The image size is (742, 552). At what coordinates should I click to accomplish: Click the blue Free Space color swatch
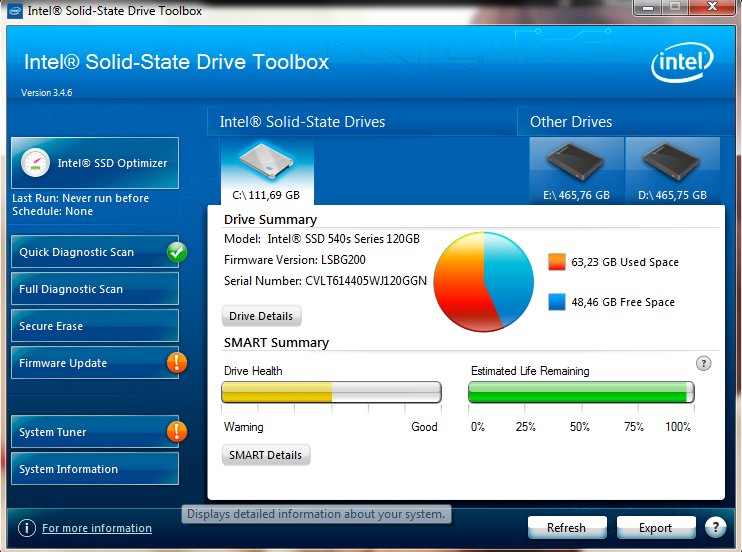(x=556, y=302)
